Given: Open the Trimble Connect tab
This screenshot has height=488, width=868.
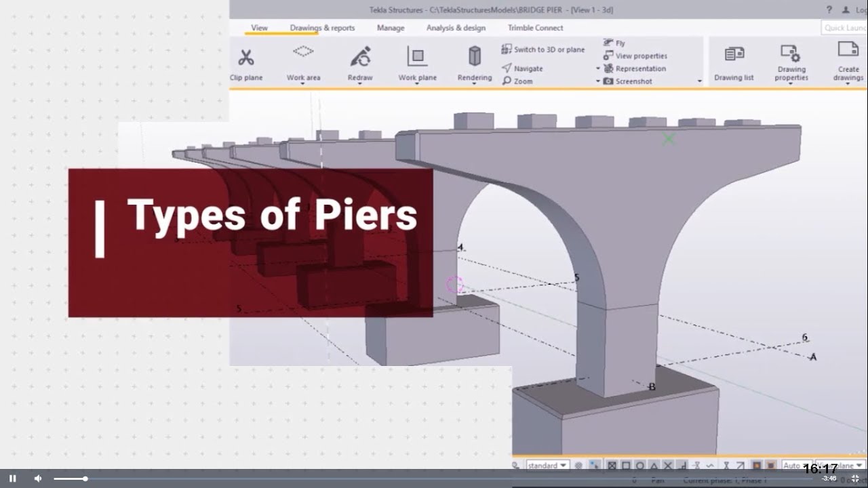Looking at the screenshot, I should 535,28.
